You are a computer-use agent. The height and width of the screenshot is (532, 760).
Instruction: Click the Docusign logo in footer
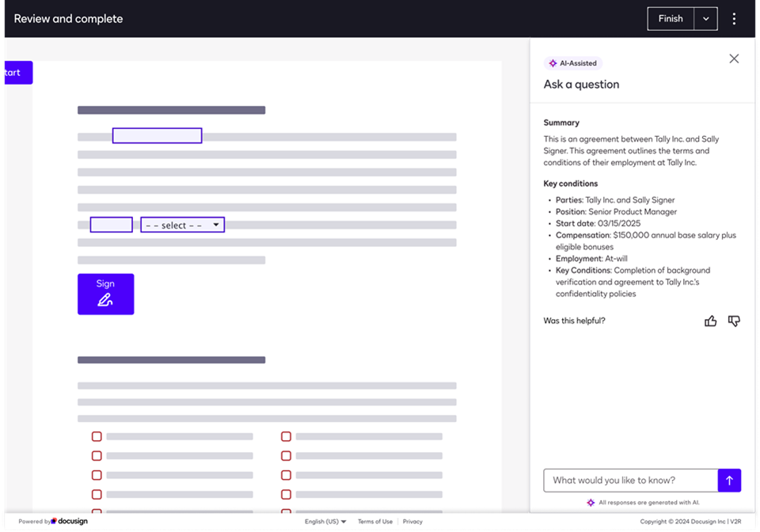coord(70,522)
